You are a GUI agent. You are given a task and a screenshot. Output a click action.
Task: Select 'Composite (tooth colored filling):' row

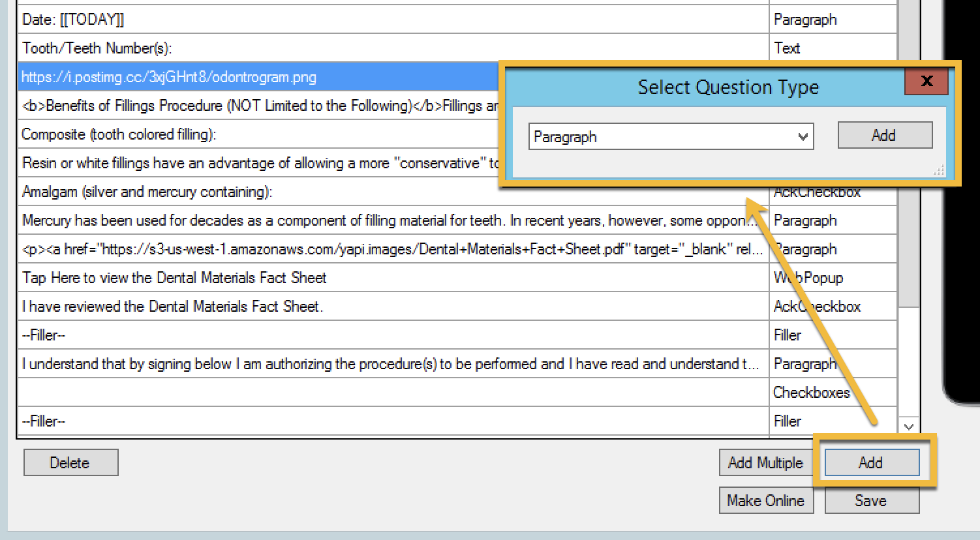[x=259, y=134]
